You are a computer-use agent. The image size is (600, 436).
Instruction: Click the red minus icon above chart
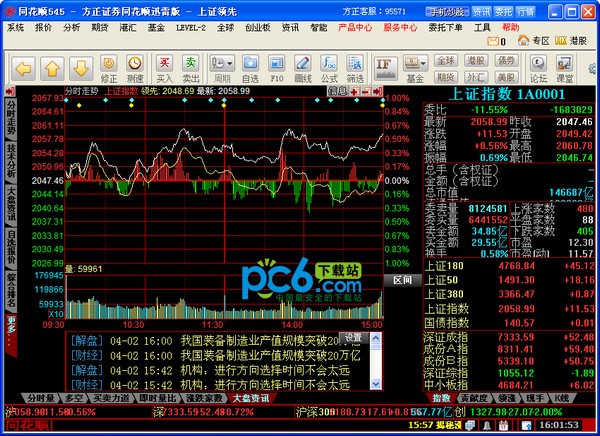pos(366,91)
